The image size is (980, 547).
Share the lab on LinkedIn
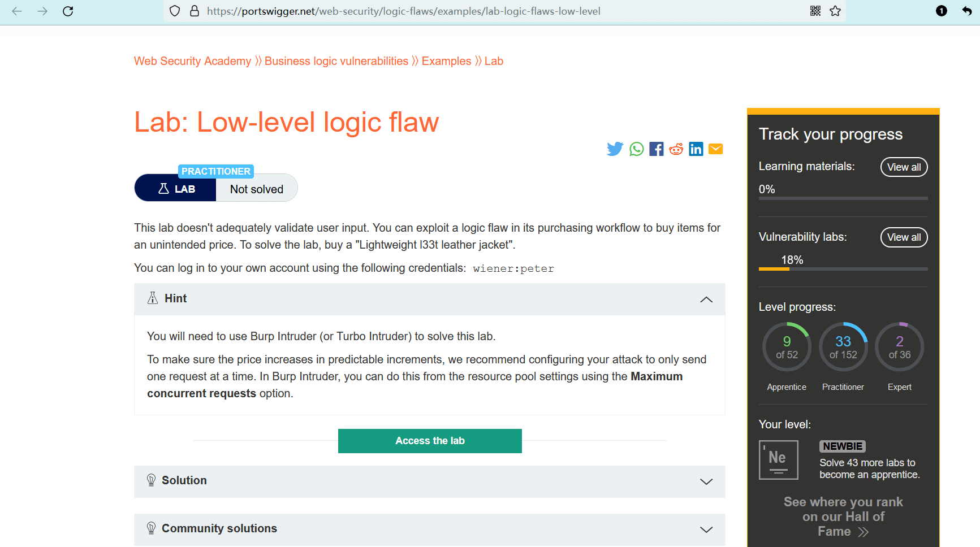pos(696,149)
